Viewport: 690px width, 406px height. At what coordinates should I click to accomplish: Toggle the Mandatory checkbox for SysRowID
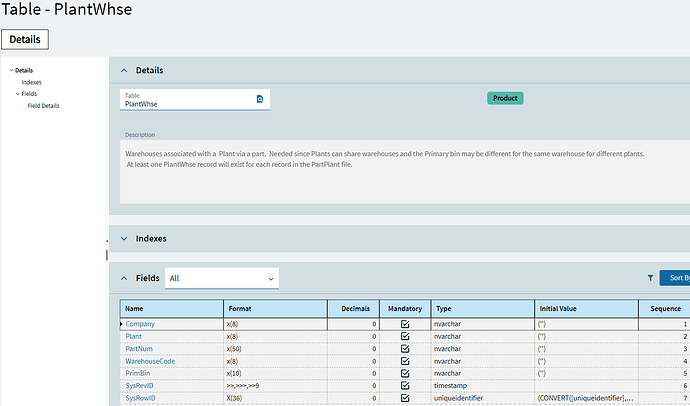click(x=405, y=398)
